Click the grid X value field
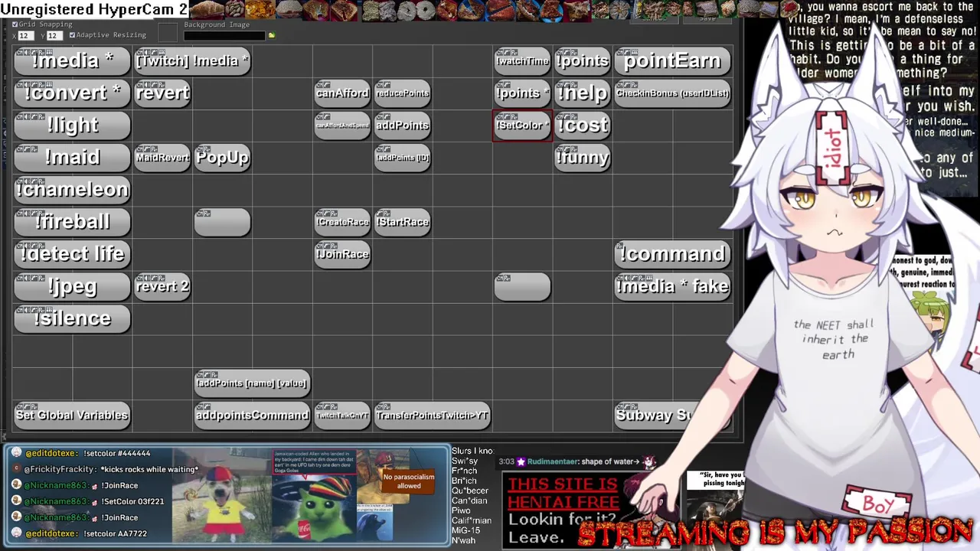 tap(26, 36)
